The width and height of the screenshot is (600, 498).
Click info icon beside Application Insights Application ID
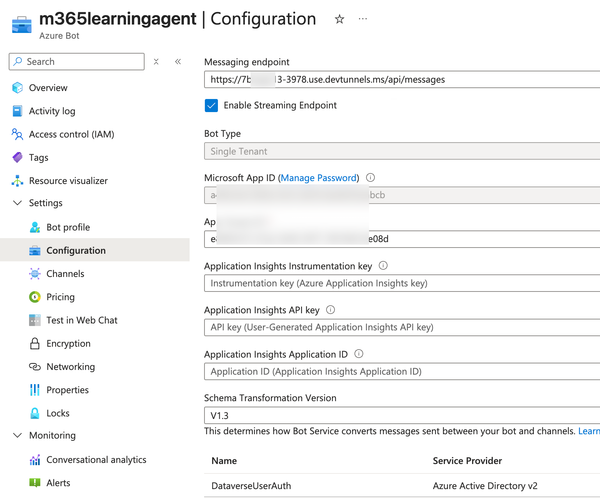(359, 354)
